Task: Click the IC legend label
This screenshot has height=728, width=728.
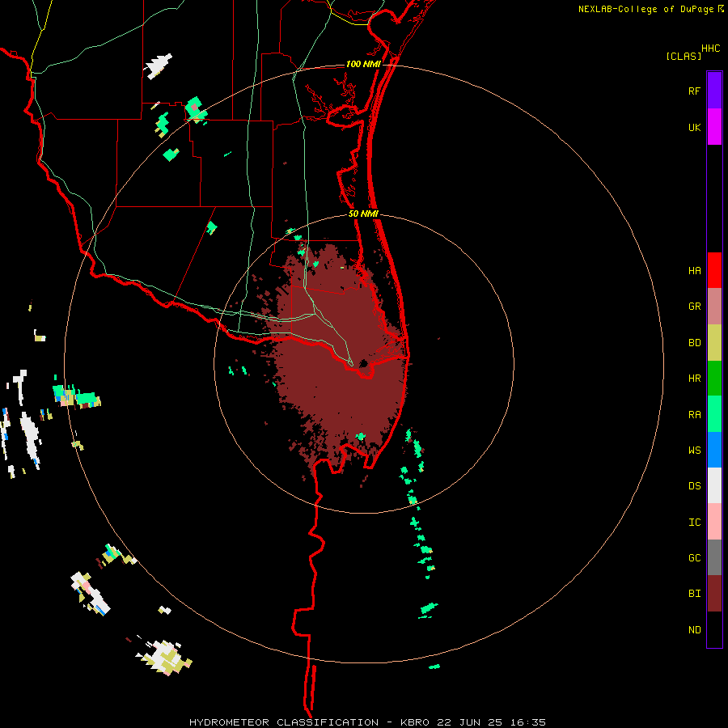Action: click(694, 523)
